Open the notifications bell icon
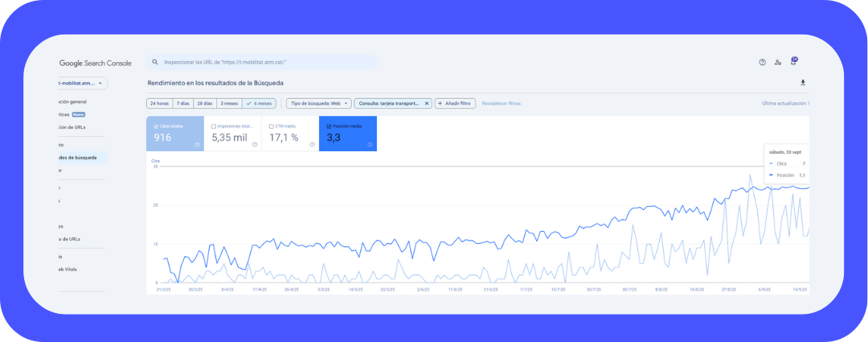Viewport: 868px width, 342px height. (x=793, y=62)
